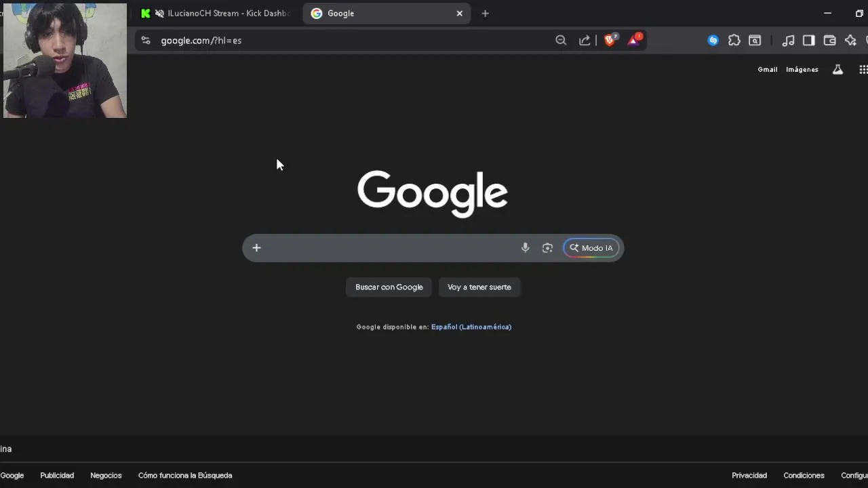The width and height of the screenshot is (868, 488).
Task: Open the Condiciones footer link
Action: point(804,476)
